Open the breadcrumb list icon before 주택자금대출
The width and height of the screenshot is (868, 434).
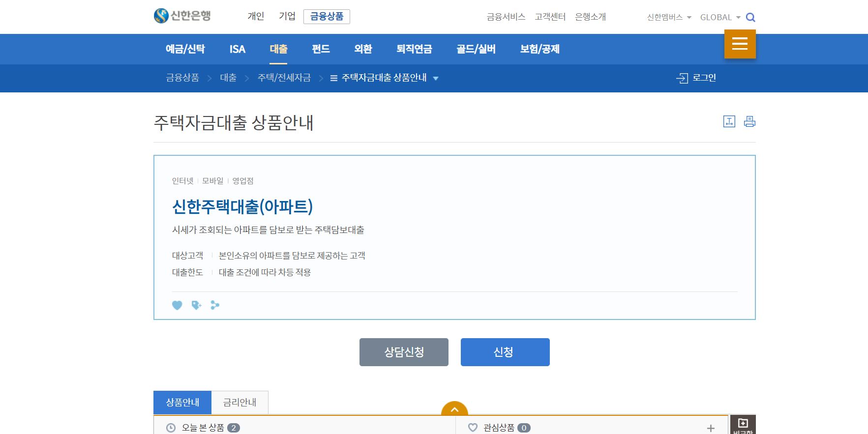pos(333,78)
